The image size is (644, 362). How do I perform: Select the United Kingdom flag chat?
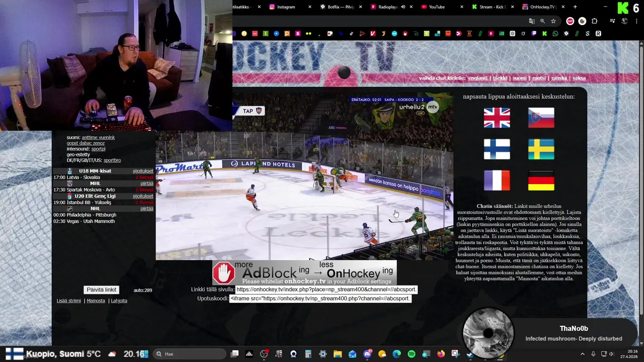[497, 118]
